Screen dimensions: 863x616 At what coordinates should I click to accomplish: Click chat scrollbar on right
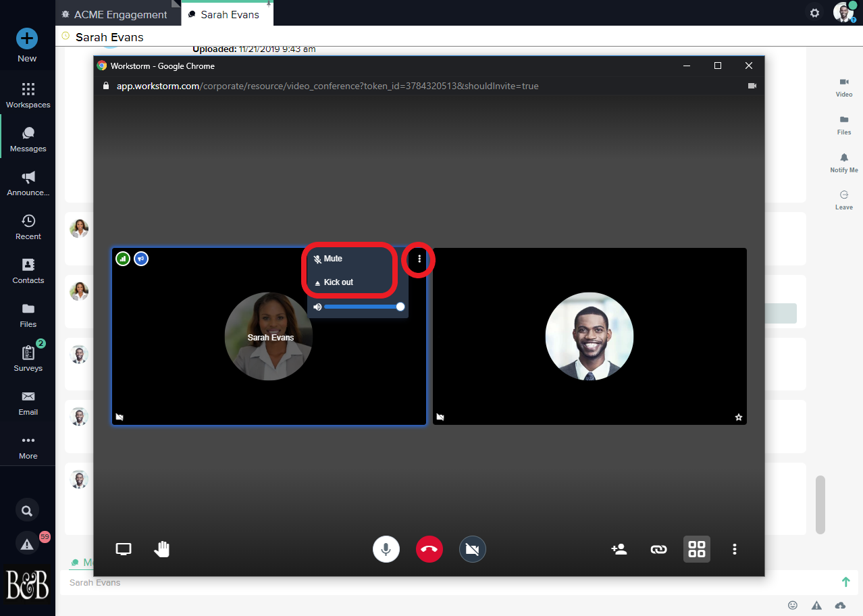[820, 505]
